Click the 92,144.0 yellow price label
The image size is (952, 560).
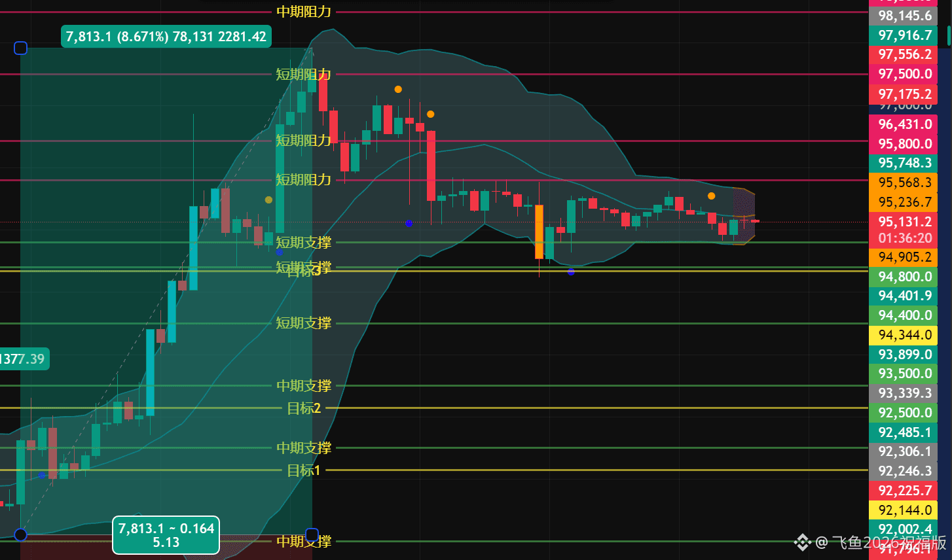[x=904, y=510]
